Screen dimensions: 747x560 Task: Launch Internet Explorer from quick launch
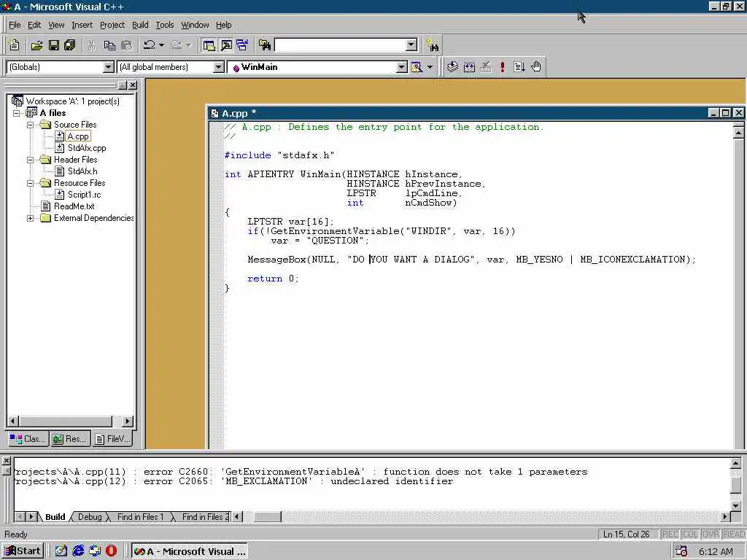coord(78,551)
